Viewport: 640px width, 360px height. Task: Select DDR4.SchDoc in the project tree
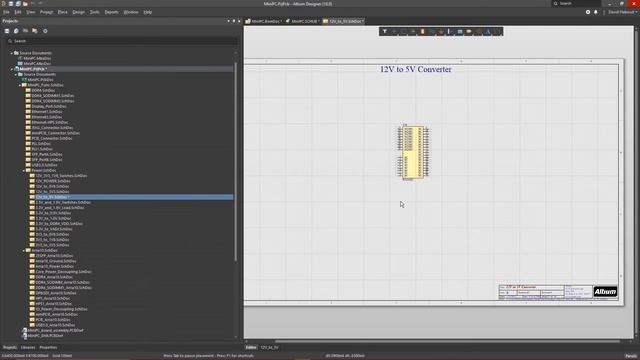(43, 90)
